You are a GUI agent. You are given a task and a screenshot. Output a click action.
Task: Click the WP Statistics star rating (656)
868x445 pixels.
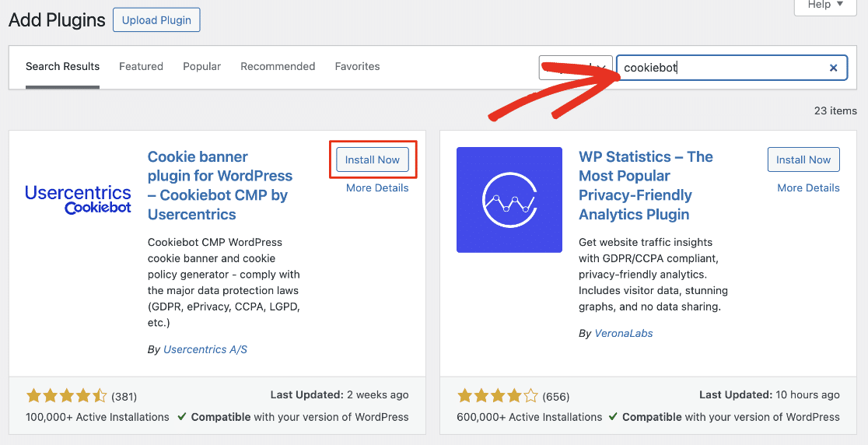coord(498,396)
